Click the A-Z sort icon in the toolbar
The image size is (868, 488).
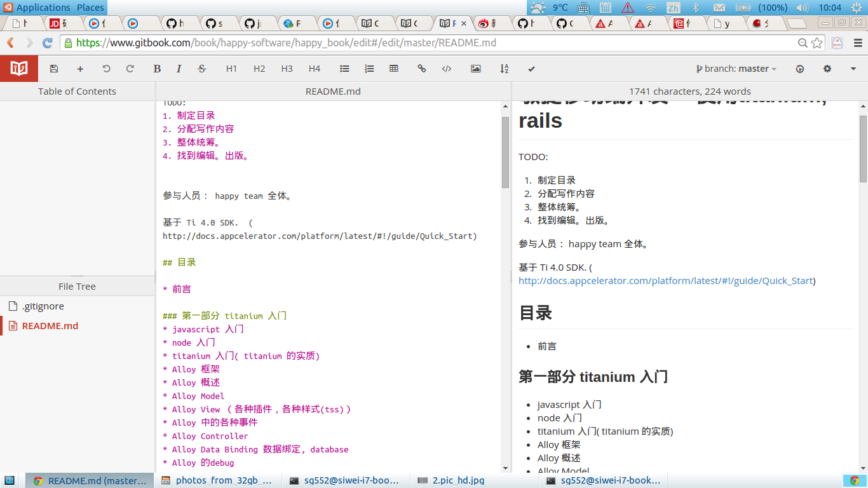(x=505, y=69)
